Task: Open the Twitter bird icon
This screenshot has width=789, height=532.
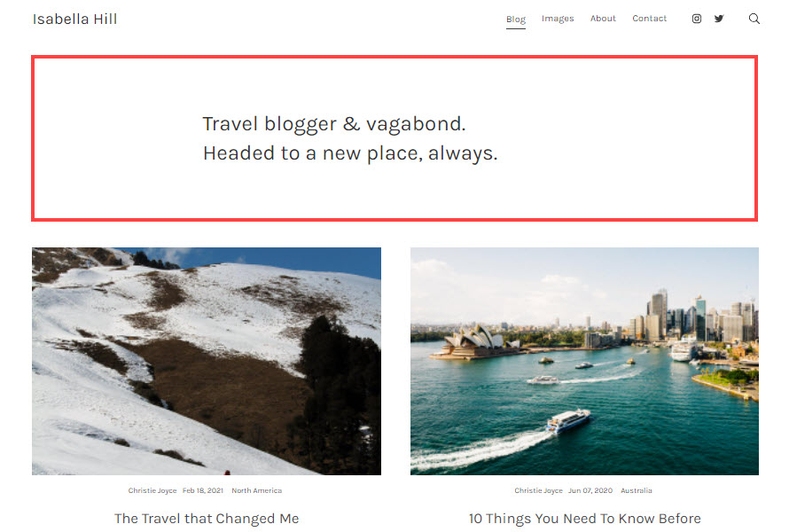Action: [x=719, y=19]
